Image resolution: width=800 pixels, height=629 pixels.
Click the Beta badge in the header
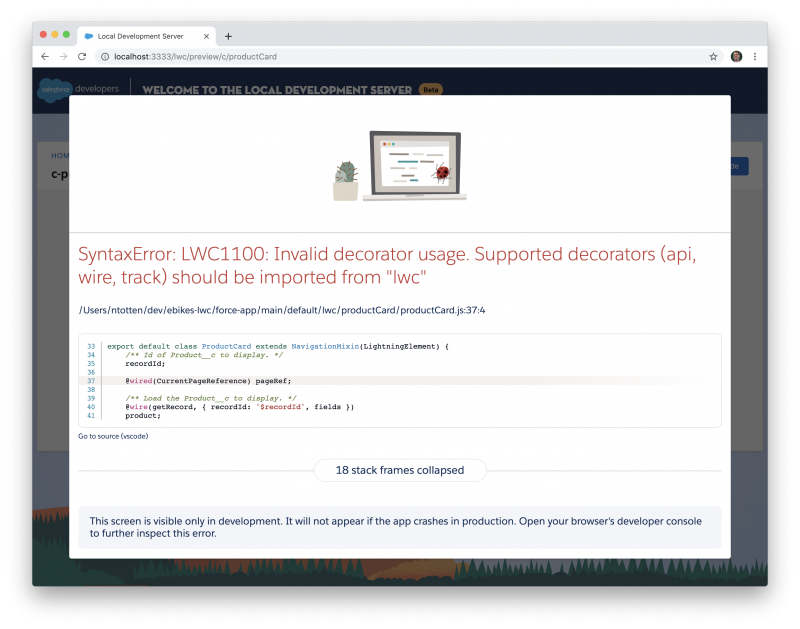(x=431, y=89)
